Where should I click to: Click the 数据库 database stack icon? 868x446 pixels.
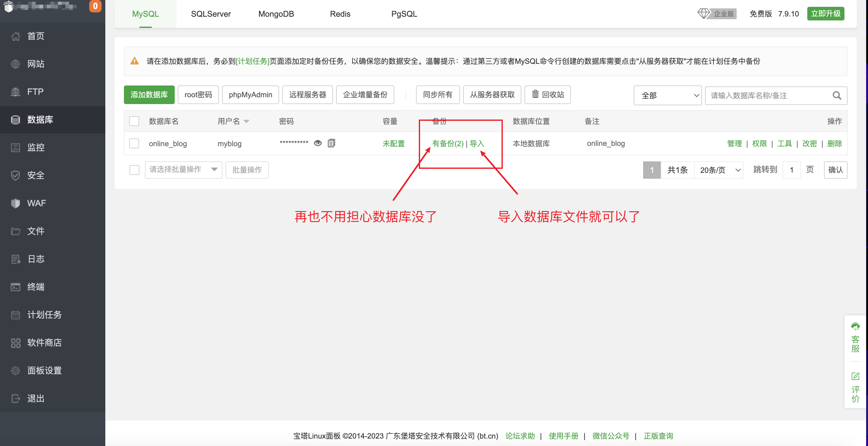15,120
